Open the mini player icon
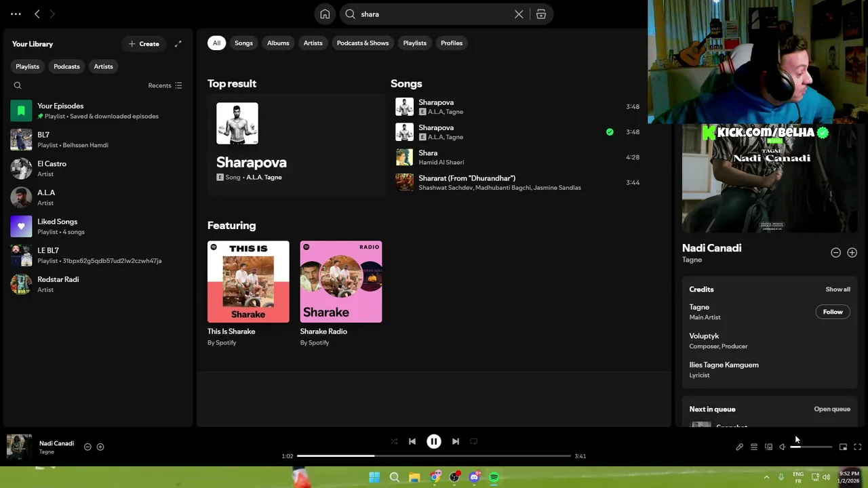Screen dimensions: 868x488 click(843, 447)
